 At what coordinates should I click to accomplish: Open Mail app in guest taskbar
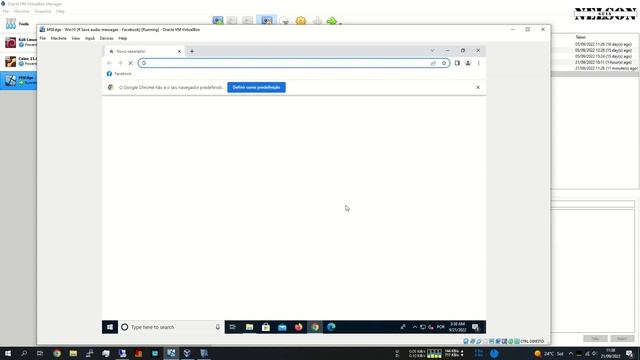(x=282, y=327)
